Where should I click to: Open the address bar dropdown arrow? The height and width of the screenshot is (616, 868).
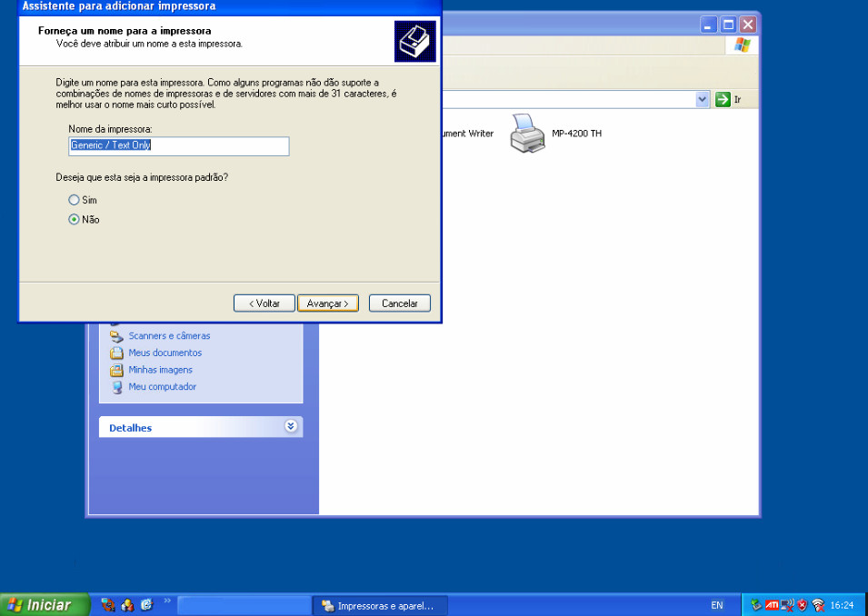click(x=702, y=99)
